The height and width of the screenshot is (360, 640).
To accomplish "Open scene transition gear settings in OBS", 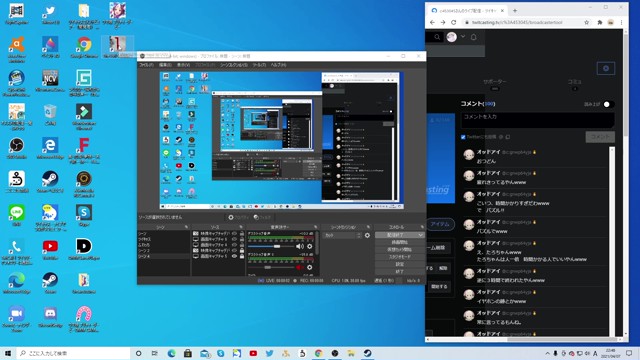I will [367, 236].
